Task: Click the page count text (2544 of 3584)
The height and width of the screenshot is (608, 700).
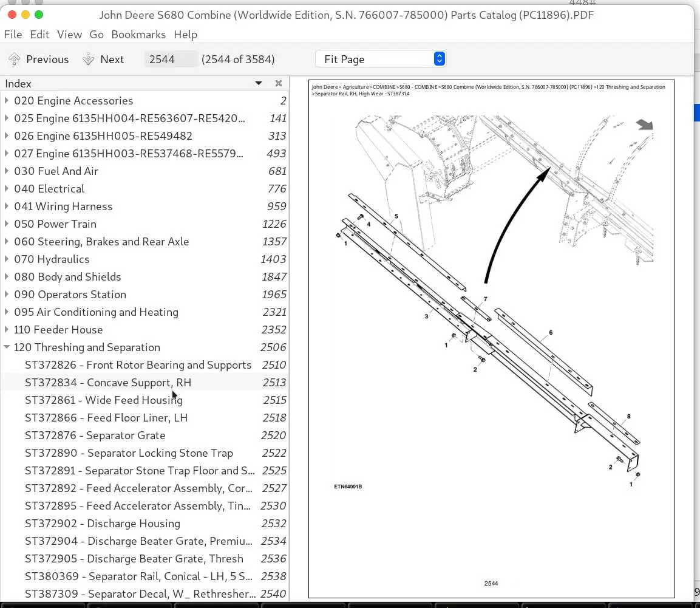Action: point(238,60)
